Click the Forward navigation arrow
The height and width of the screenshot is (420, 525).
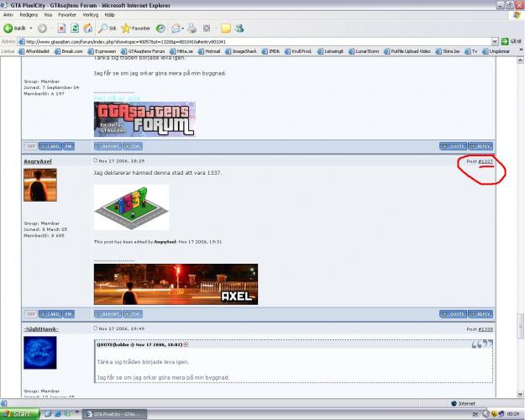[x=42, y=29]
